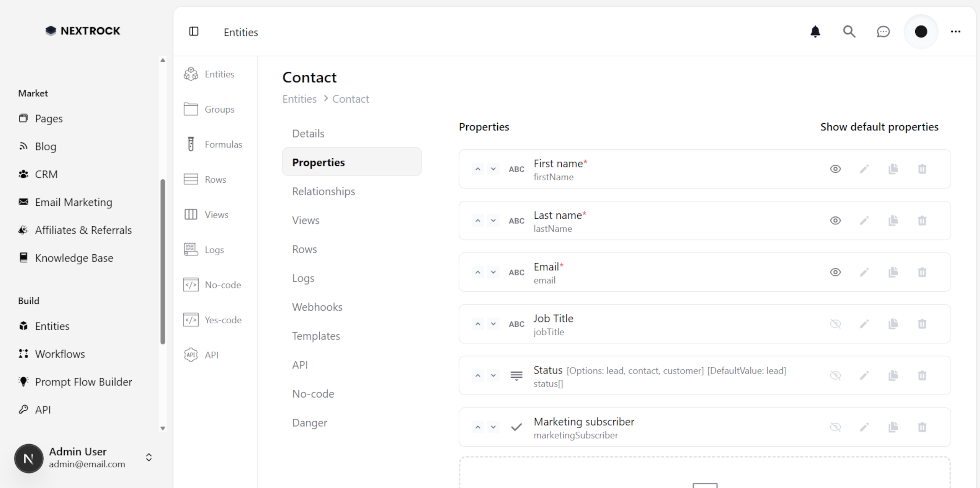Open the chat bubble icon
Viewport: 980px width, 488px height.
(x=883, y=31)
